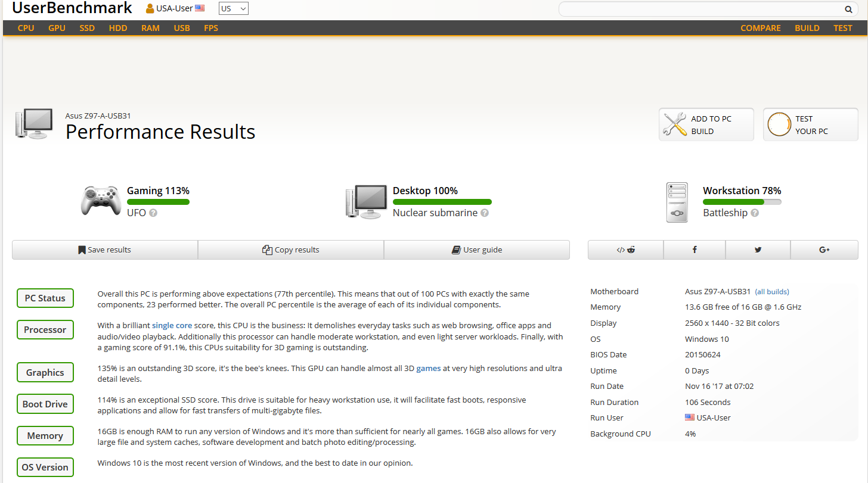Share results on Google+
Viewport: 868px width, 483px height.
[824, 250]
